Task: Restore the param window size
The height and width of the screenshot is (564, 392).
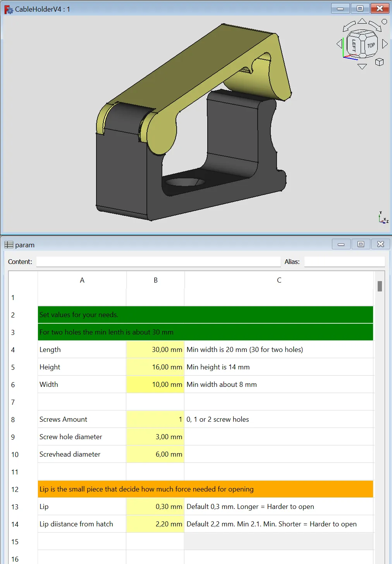Action: [360, 244]
